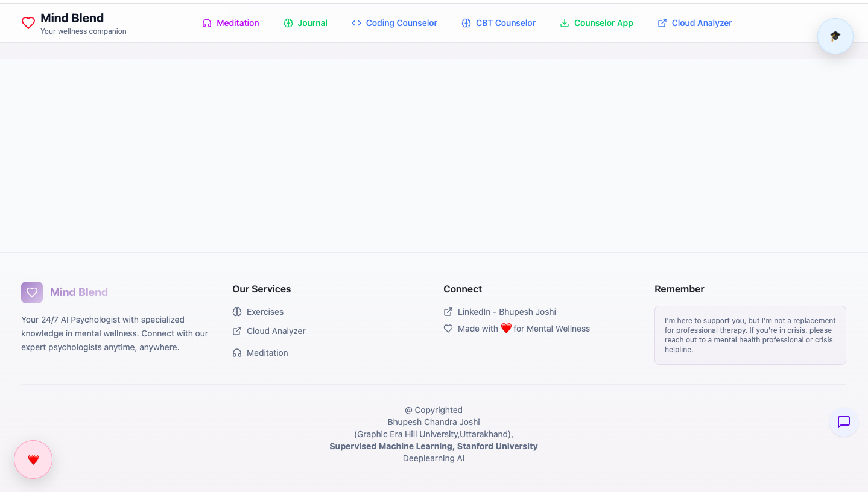Open the Coding Counselor link
The height and width of the screenshot is (492, 868).
pyautogui.click(x=394, y=23)
